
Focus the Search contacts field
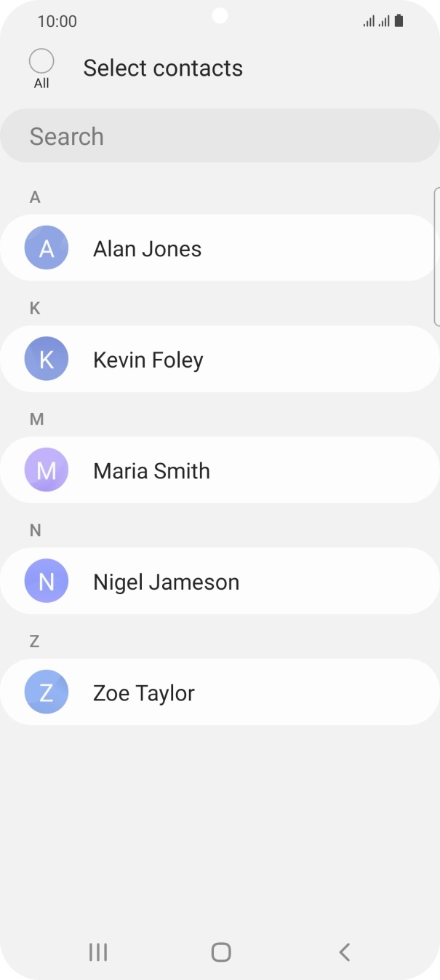[x=220, y=136]
